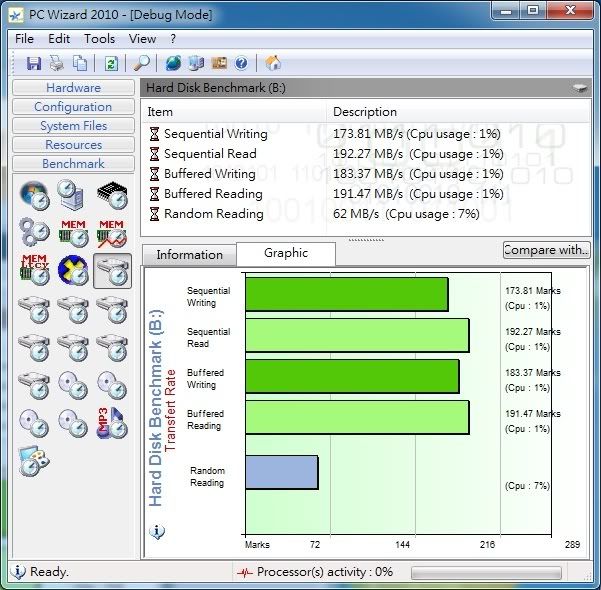601x590 pixels.
Task: Click the Compare with.. button
Action: point(547,250)
